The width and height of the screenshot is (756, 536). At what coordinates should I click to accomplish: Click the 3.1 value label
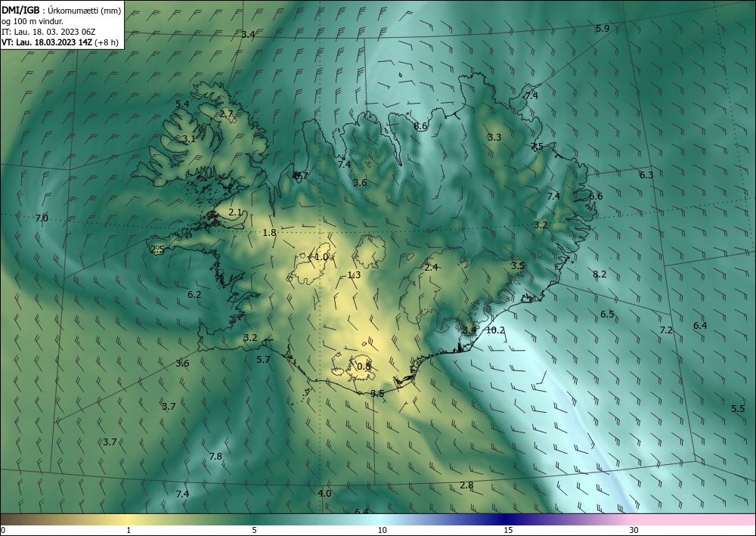pos(189,139)
